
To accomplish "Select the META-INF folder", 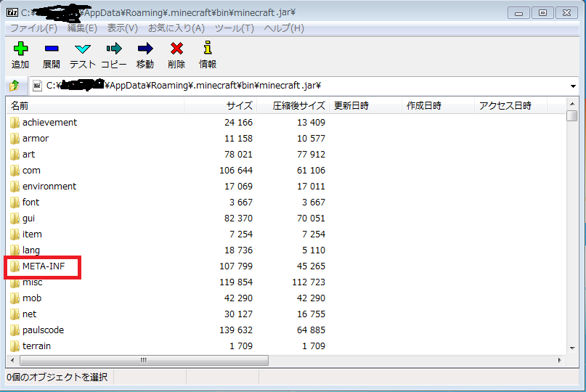I will (44, 266).
